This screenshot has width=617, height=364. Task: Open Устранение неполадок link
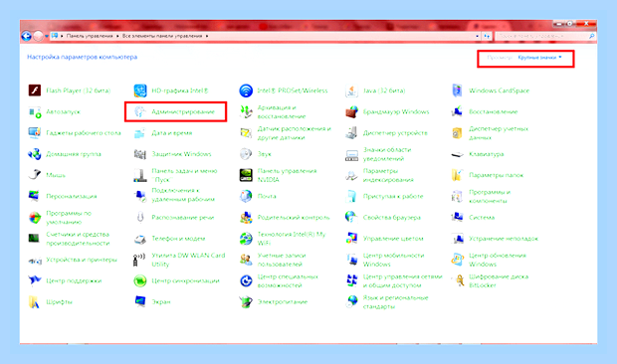pos(503,239)
